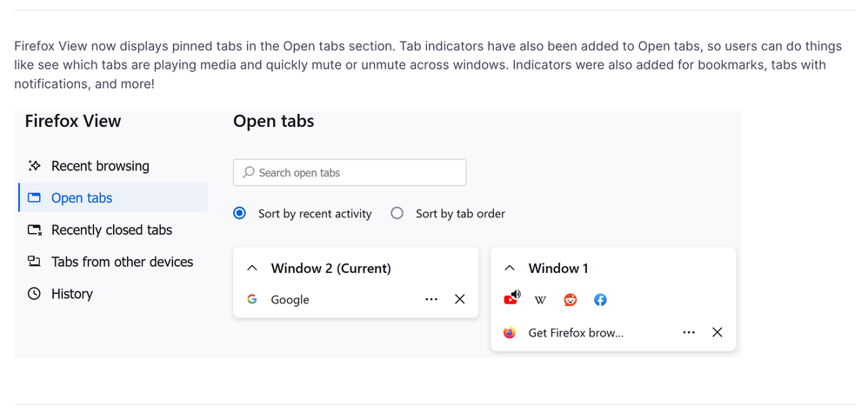This screenshot has width=868, height=413.
Task: Click the Firefox favicon in Window 1
Action: [x=510, y=332]
